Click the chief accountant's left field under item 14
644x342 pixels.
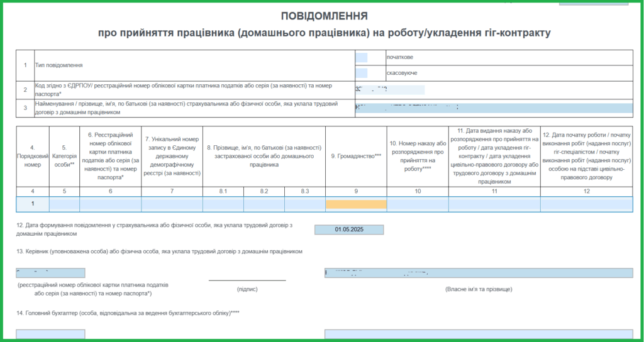[50, 335]
